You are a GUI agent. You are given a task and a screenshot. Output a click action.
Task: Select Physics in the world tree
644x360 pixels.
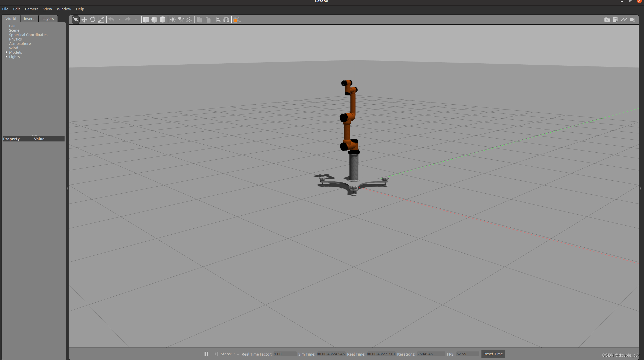[15, 39]
